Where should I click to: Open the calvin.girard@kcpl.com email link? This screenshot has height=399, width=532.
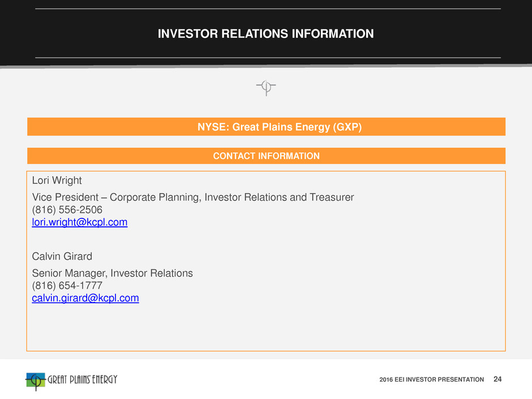point(85,298)
